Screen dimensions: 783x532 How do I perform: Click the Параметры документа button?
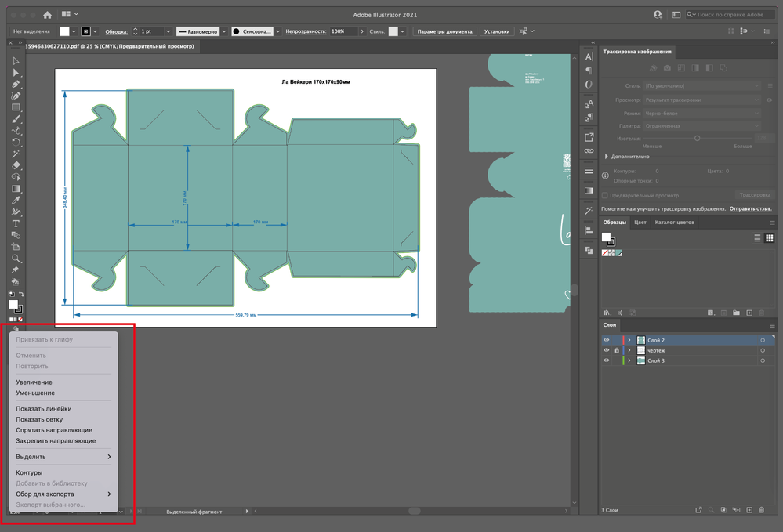444,31
